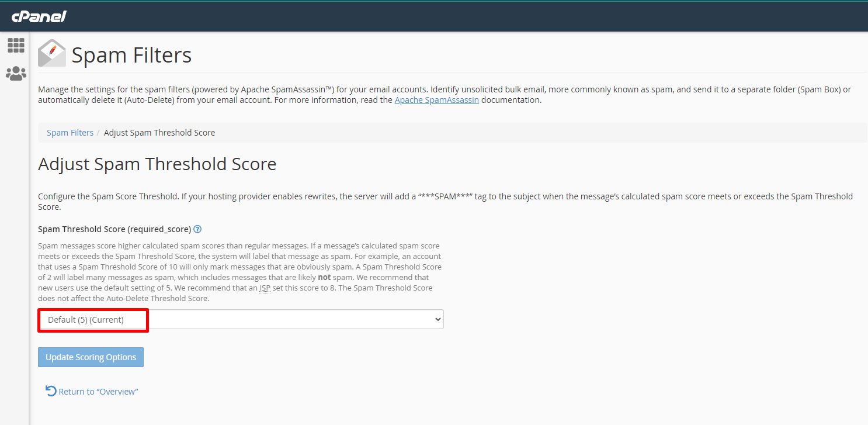Go to Spam Filters breadcrumb link
The image size is (868, 425).
click(x=70, y=133)
